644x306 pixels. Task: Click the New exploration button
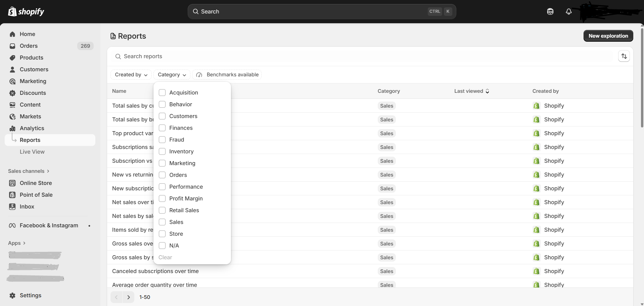coord(608,36)
